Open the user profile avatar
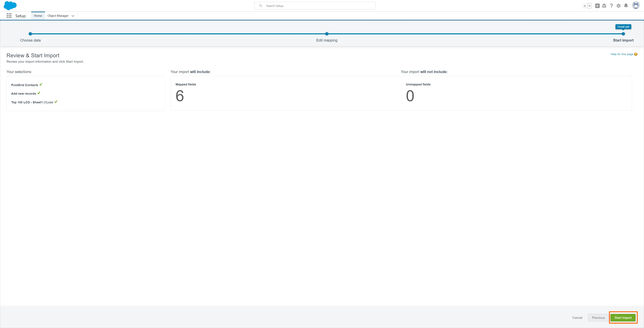The width and height of the screenshot is (644, 328). pos(636,5)
